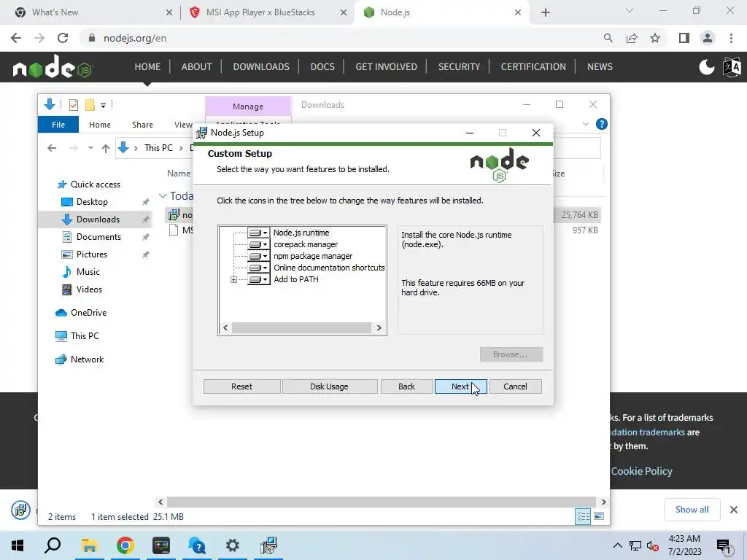Open Windows Start menu
Viewport: 747px width, 560px height.
click(18, 545)
